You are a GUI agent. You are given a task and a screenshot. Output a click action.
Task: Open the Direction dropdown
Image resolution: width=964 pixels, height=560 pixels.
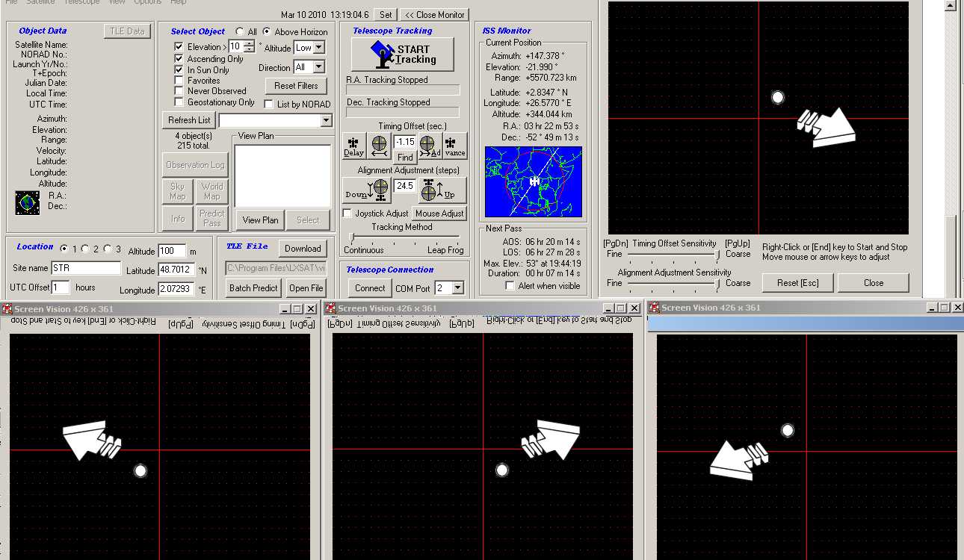coord(318,67)
